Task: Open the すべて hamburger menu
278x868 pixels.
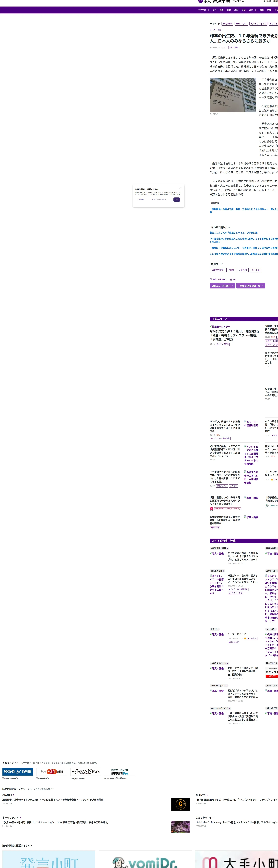Action: (x=202, y=10)
